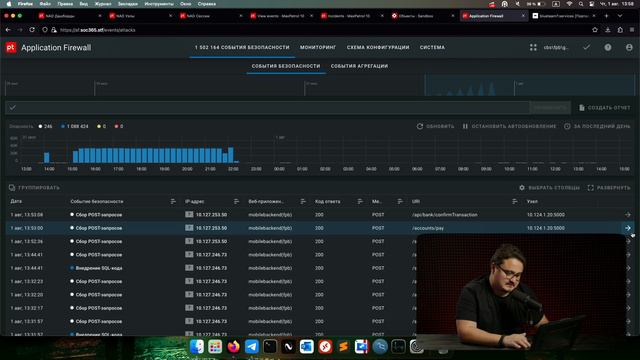The image size is (640, 360).
Task: Open filter menu for URI column
Action: pos(515,202)
